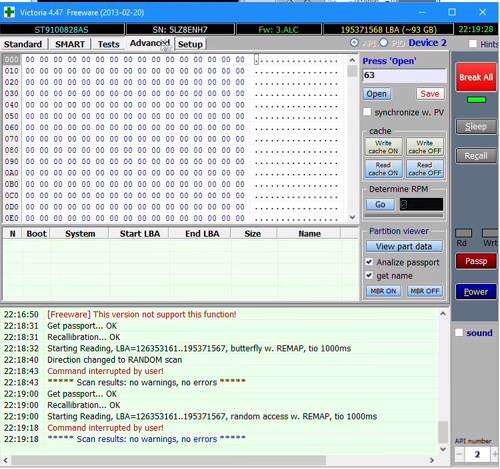
Task: Go to the Tests tab
Action: [x=108, y=44]
